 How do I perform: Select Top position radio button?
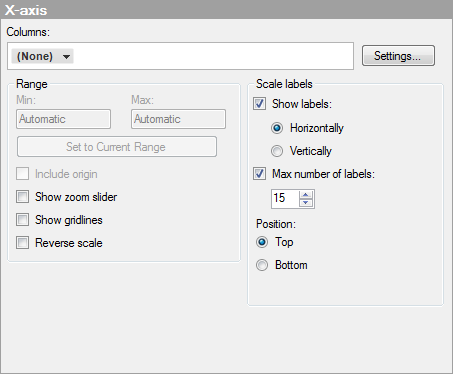point(262,242)
